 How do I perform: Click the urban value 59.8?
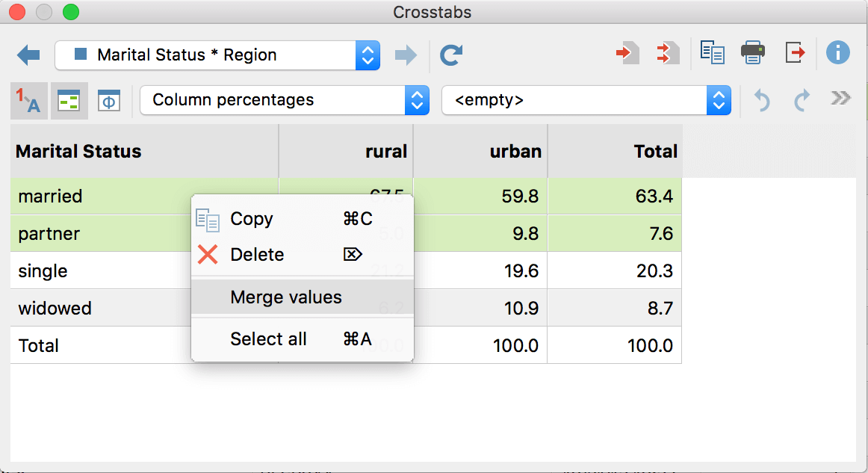[x=520, y=196]
